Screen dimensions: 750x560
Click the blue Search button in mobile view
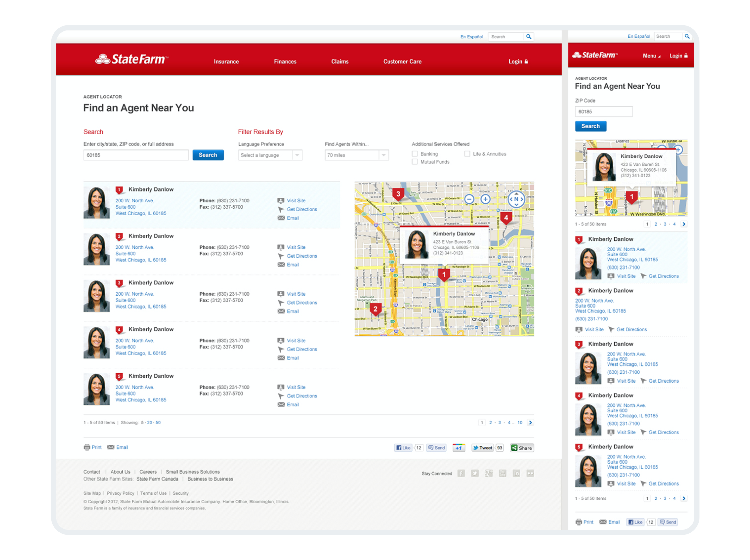[x=590, y=126]
